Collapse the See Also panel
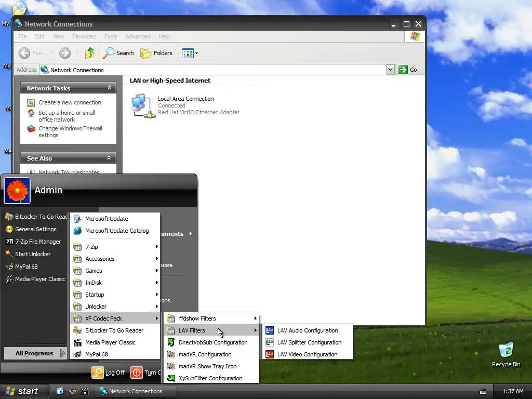 (x=109, y=158)
